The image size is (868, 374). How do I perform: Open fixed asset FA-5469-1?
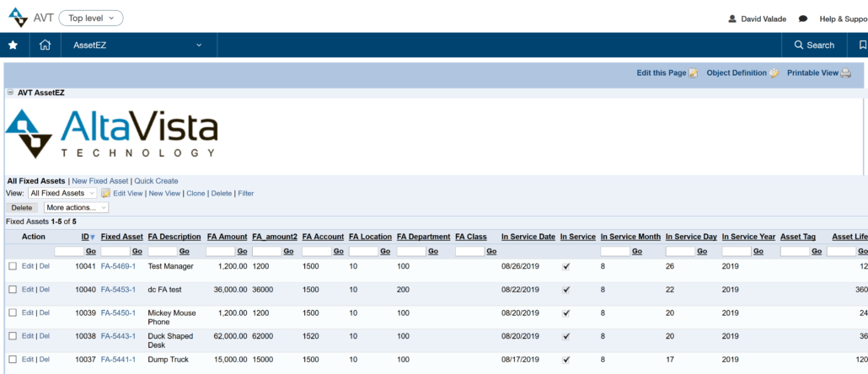point(118,266)
